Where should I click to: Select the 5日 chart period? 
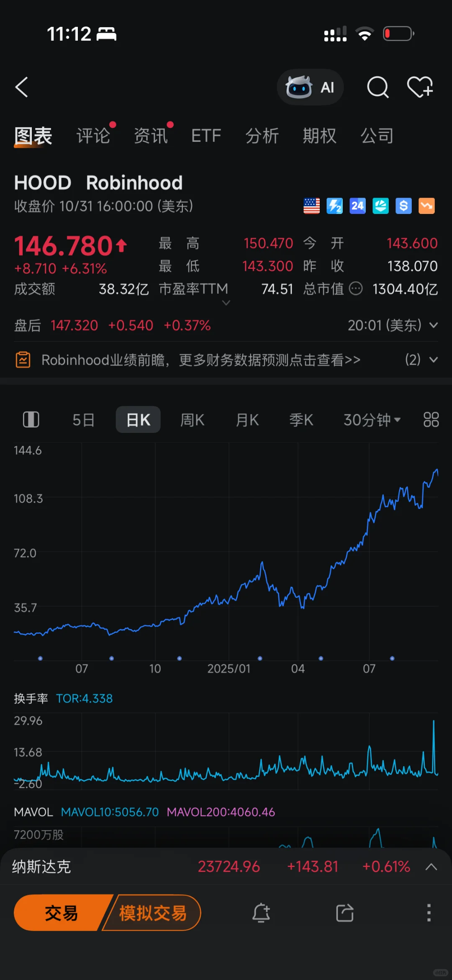(x=83, y=419)
